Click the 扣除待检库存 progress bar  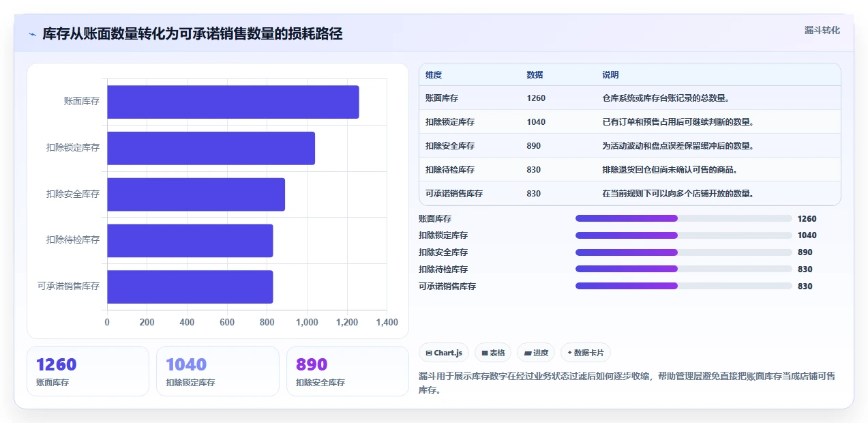pos(684,269)
